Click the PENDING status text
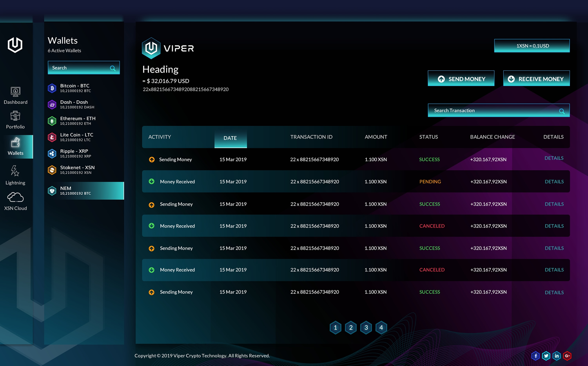Screen dimensions: 588x366 click(x=430, y=181)
